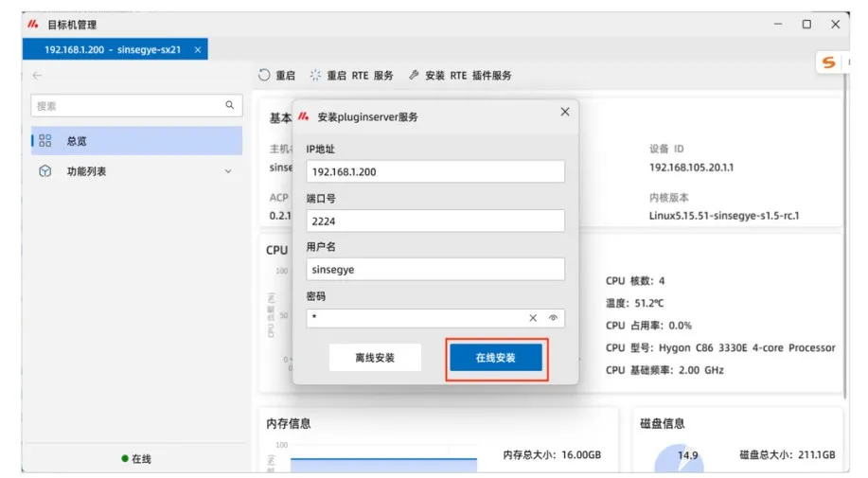This screenshot has width=868, height=478.
Task: Click the restart RTE service button
Action: click(351, 75)
